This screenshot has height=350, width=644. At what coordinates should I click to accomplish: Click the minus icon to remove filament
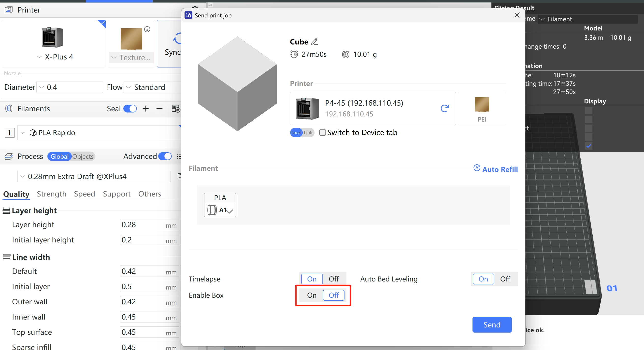pos(159,109)
